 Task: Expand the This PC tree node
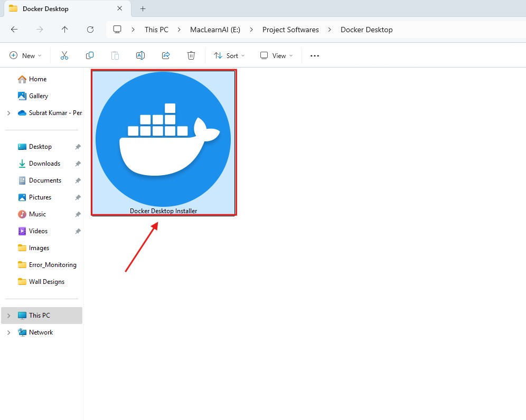coord(8,316)
